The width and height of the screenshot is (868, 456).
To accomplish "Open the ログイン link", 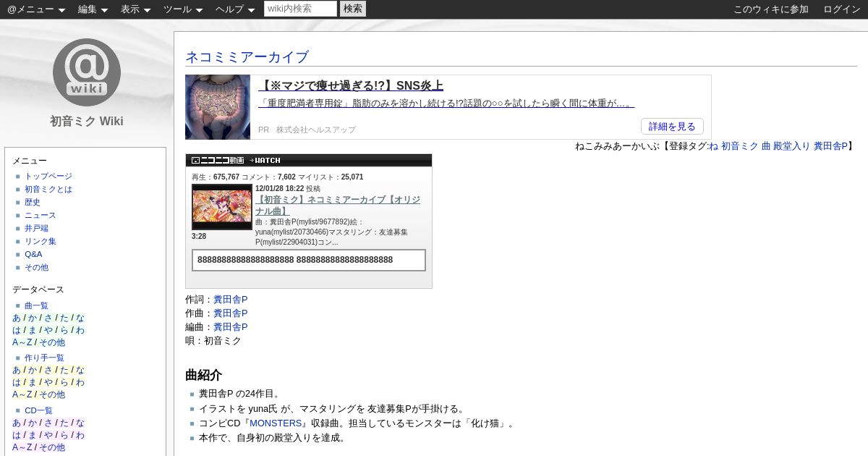I will [842, 9].
